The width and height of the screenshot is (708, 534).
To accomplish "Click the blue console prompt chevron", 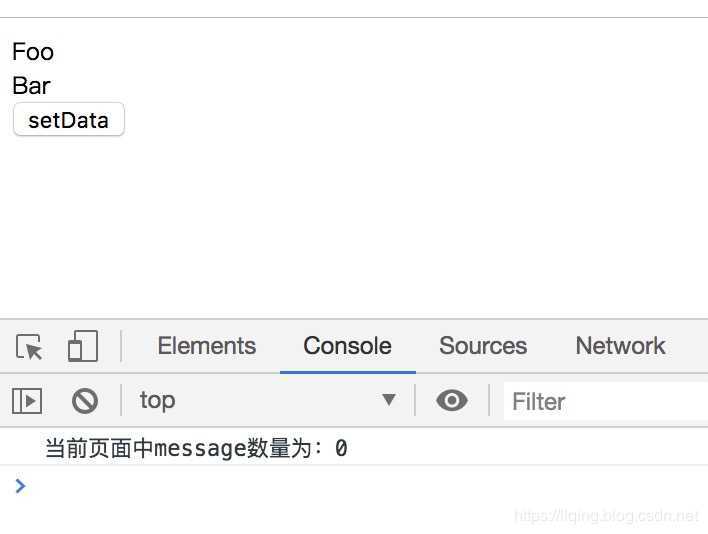I will [20, 486].
